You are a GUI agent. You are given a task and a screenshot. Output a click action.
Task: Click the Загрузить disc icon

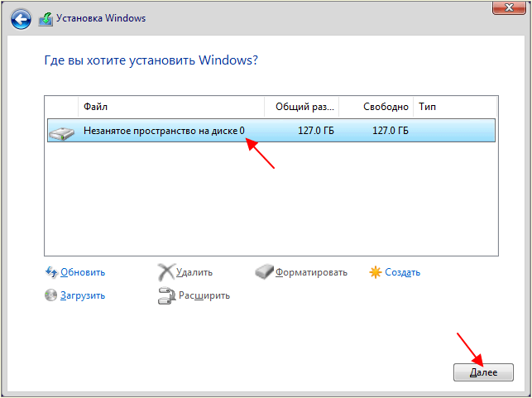click(51, 295)
